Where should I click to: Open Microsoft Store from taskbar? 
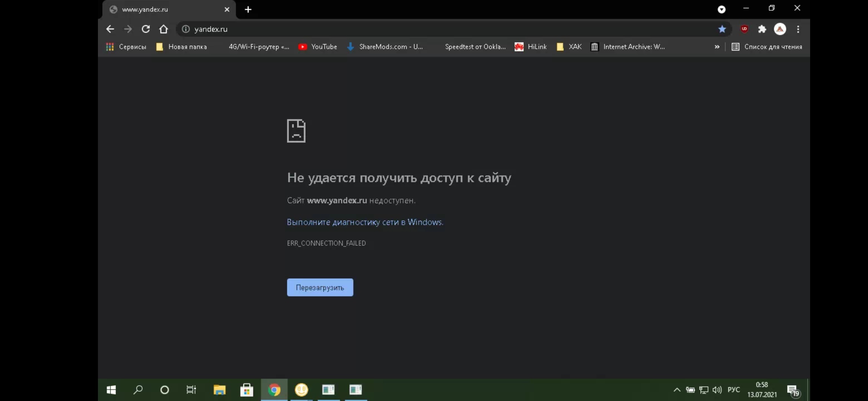(247, 390)
